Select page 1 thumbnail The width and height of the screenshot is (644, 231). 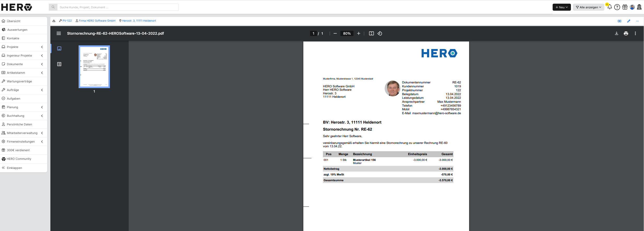(94, 67)
